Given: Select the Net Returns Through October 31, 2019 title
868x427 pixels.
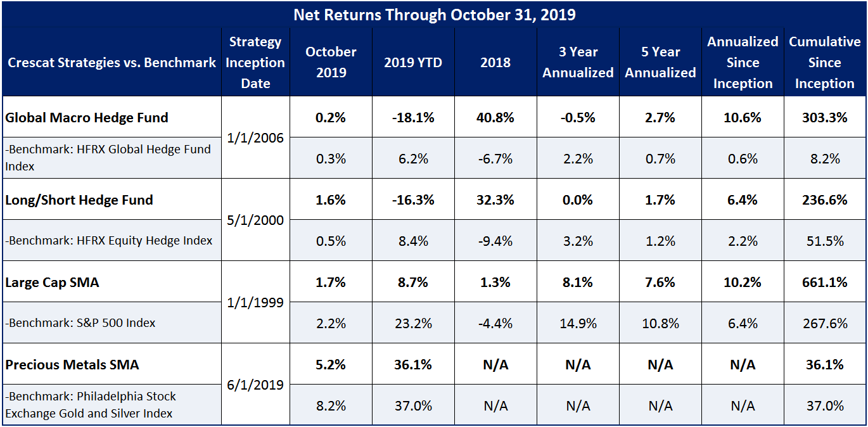Looking at the screenshot, I should click(434, 15).
